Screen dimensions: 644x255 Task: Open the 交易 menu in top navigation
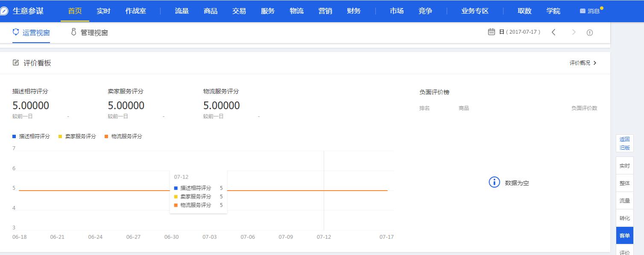coord(239,11)
